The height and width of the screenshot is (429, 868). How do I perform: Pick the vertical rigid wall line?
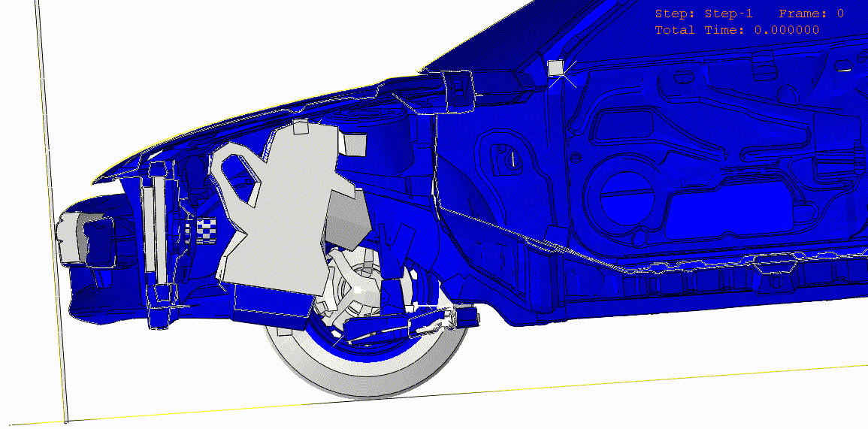(x=51, y=210)
